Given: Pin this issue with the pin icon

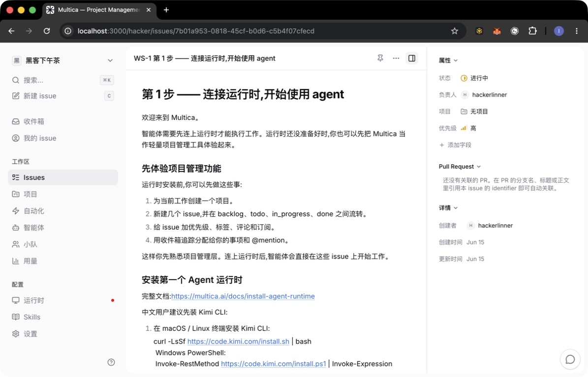Looking at the screenshot, I should (380, 58).
